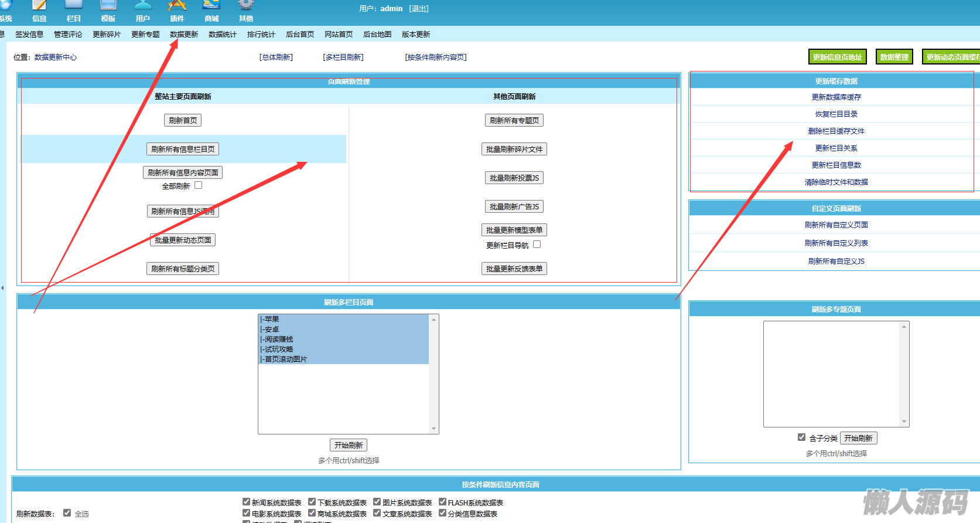Open the 后台地图 menu item

tap(377, 35)
